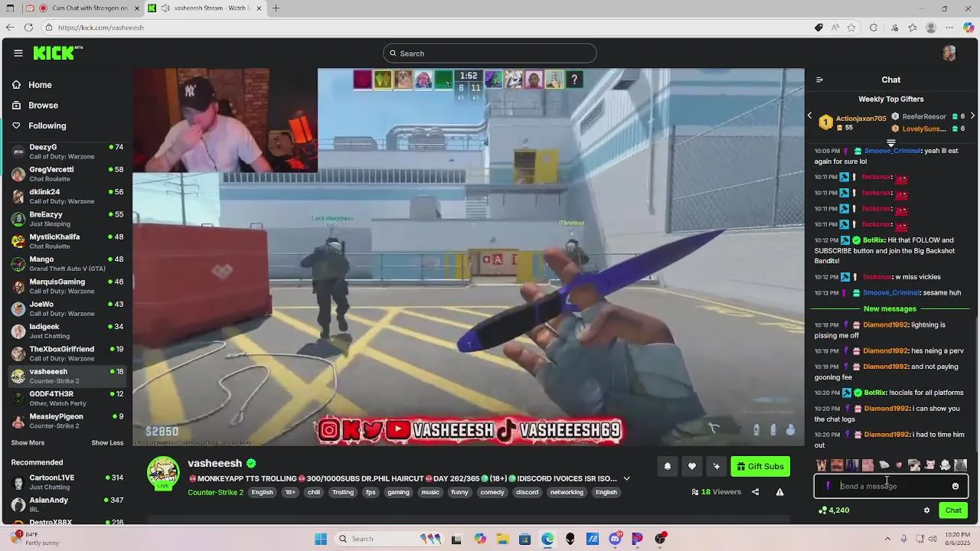This screenshot has width=980, height=551.
Task: Click vasheeesh streamer avatar with LIVE badge
Action: pyautogui.click(x=163, y=473)
